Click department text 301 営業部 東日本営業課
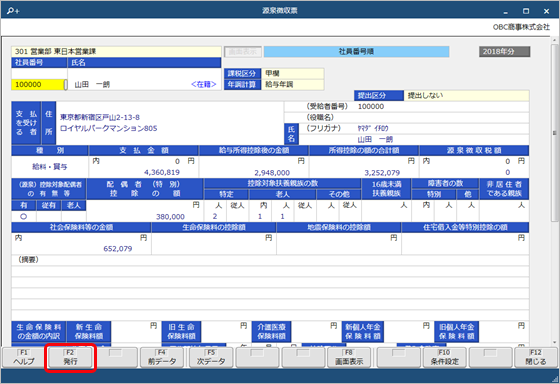Viewport: 560px width, 384px height. [x=56, y=51]
